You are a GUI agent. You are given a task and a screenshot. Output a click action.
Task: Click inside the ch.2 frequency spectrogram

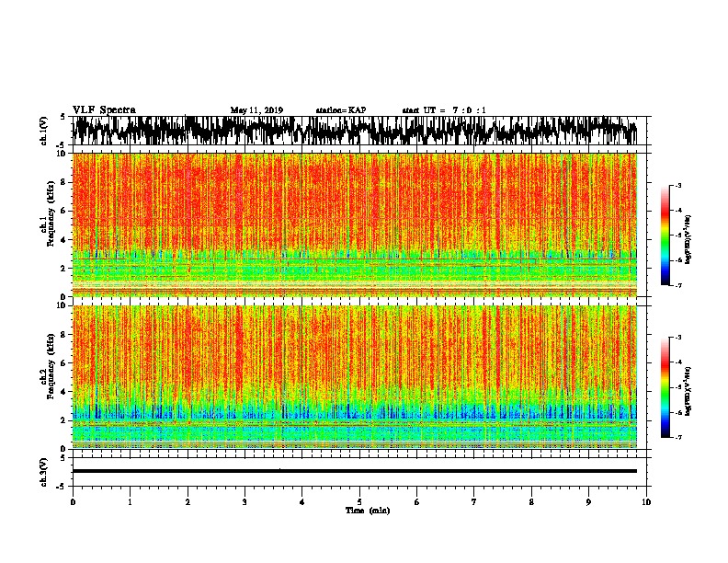tap(355, 377)
